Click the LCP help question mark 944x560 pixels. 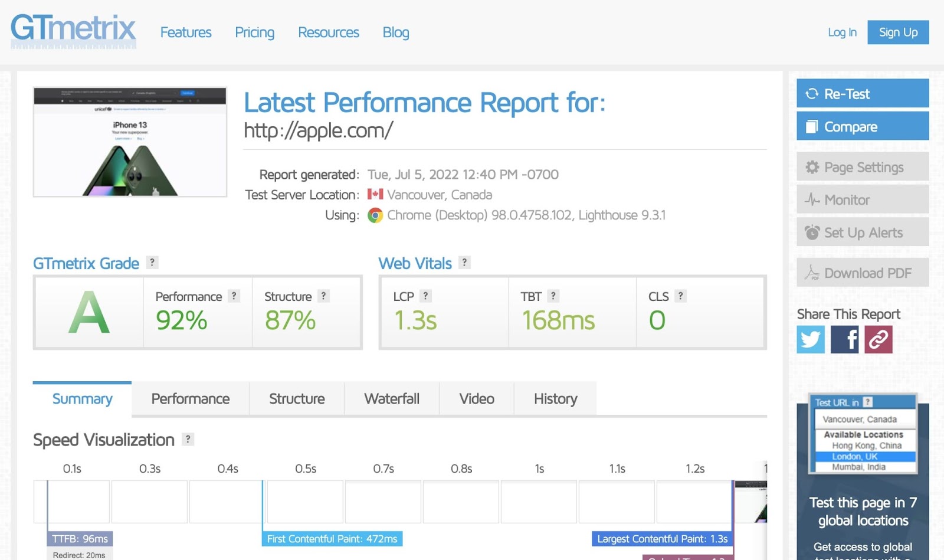[425, 296]
